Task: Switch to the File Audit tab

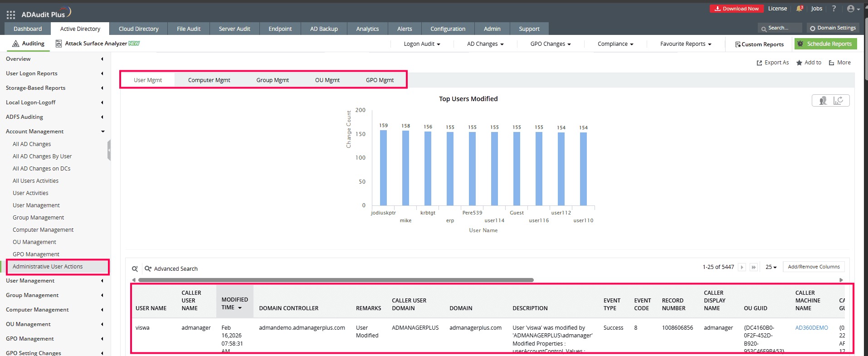Action: coord(189,29)
